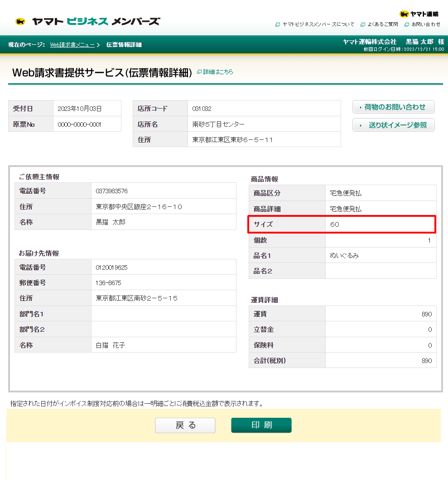Go to Web請求書メニュー breadcrumb

coord(72,45)
